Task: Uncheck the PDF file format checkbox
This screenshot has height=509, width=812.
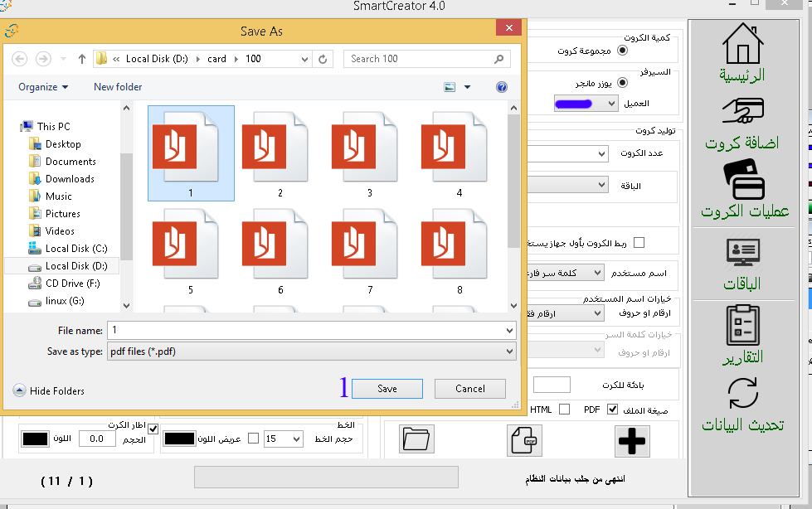Action: (x=611, y=409)
